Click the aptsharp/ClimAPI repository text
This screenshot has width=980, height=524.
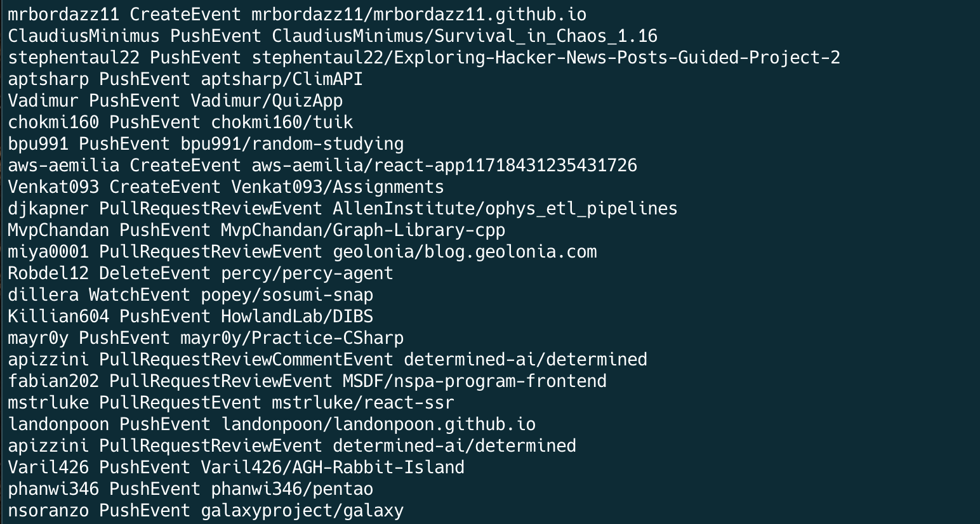point(282,79)
